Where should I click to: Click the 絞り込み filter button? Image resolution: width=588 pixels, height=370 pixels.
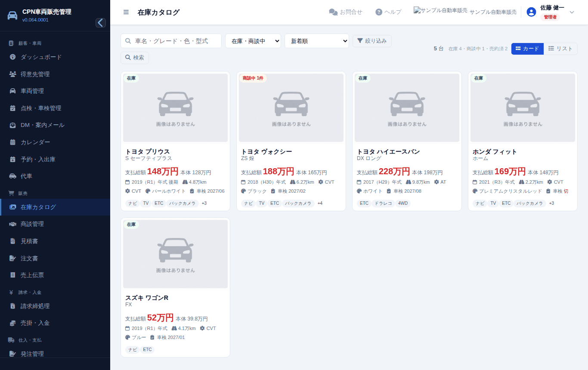372,41
